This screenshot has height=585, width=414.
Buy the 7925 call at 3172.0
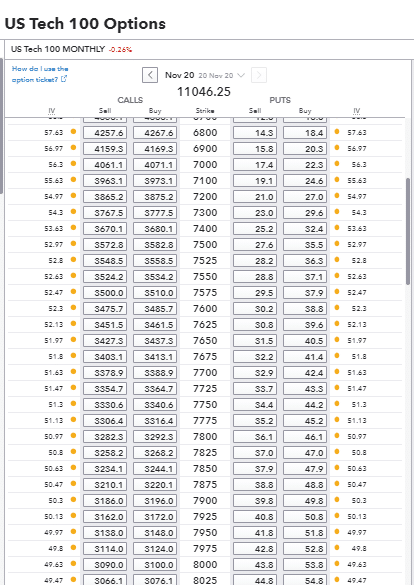pyautogui.click(x=155, y=517)
